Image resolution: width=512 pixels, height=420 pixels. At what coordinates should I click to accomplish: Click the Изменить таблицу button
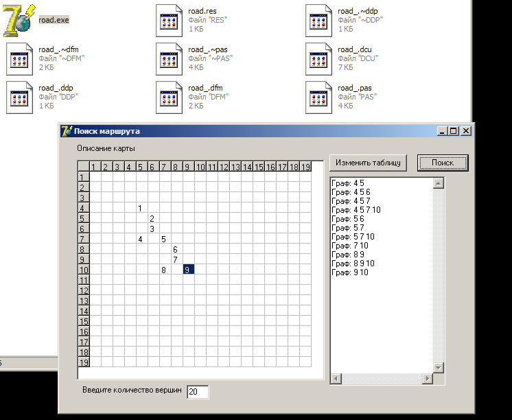[368, 163]
